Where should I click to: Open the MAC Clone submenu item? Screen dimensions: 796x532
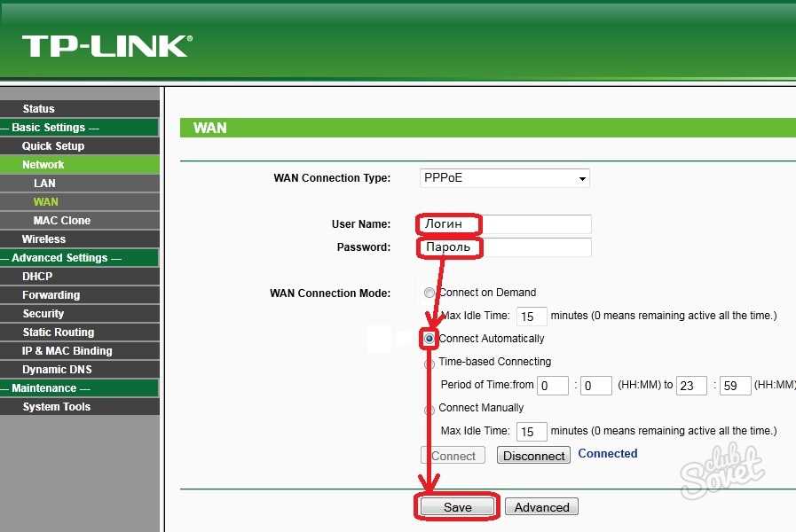[80, 221]
